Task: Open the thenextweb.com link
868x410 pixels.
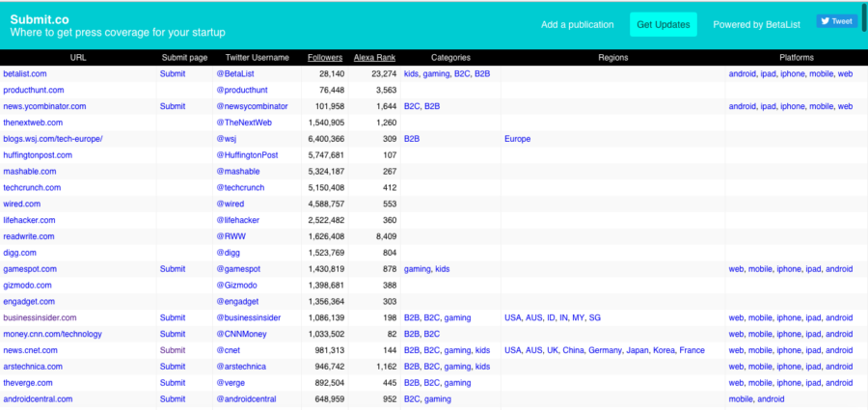Action: [x=33, y=123]
